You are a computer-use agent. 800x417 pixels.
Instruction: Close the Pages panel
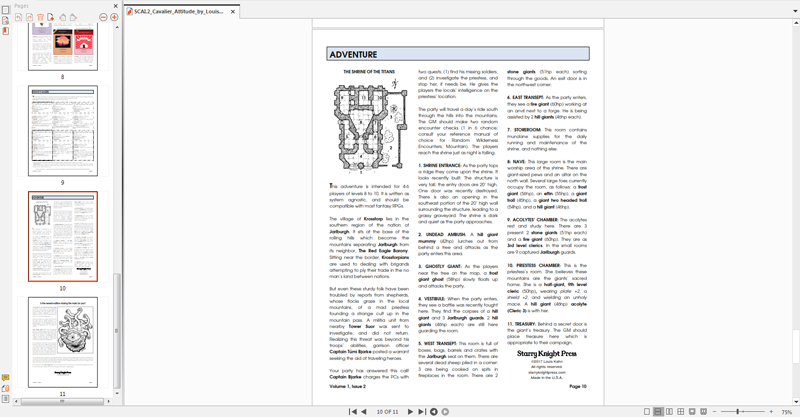click(114, 6)
